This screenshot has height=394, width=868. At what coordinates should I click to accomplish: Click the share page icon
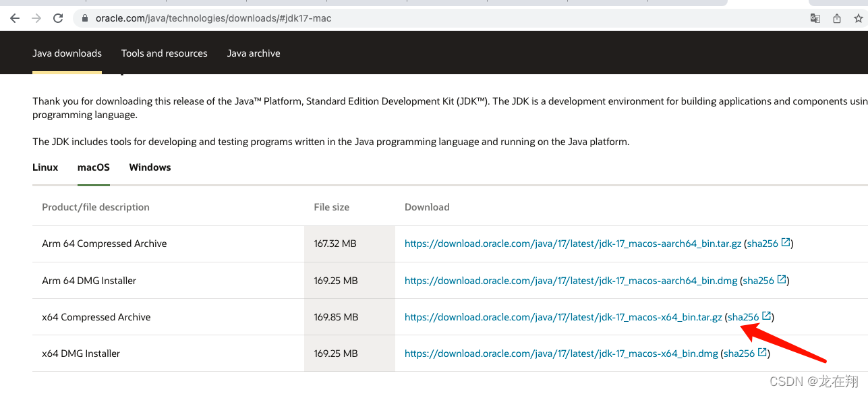(x=837, y=18)
